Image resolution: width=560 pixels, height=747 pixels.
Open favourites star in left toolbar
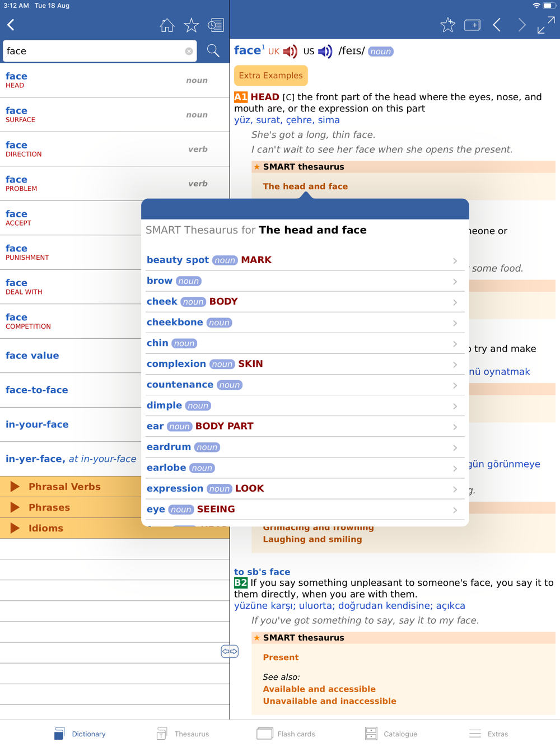click(x=192, y=25)
